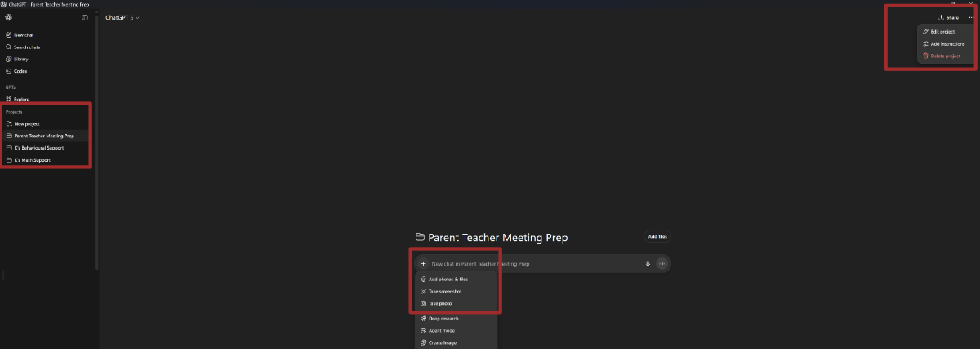Viewport: 980px width, 349px height.
Task: Click the ChatGPT logo in the sidebar
Action: click(x=8, y=17)
